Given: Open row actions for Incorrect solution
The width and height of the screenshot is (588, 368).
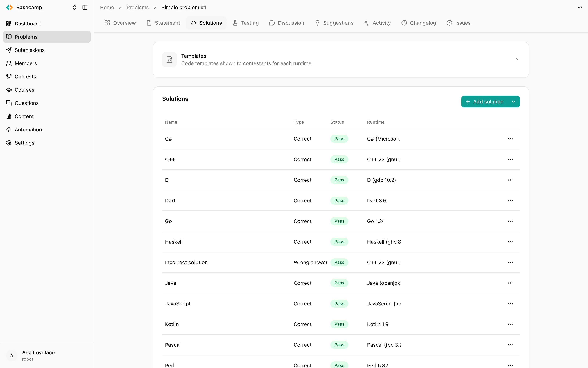Looking at the screenshot, I should pos(510,262).
